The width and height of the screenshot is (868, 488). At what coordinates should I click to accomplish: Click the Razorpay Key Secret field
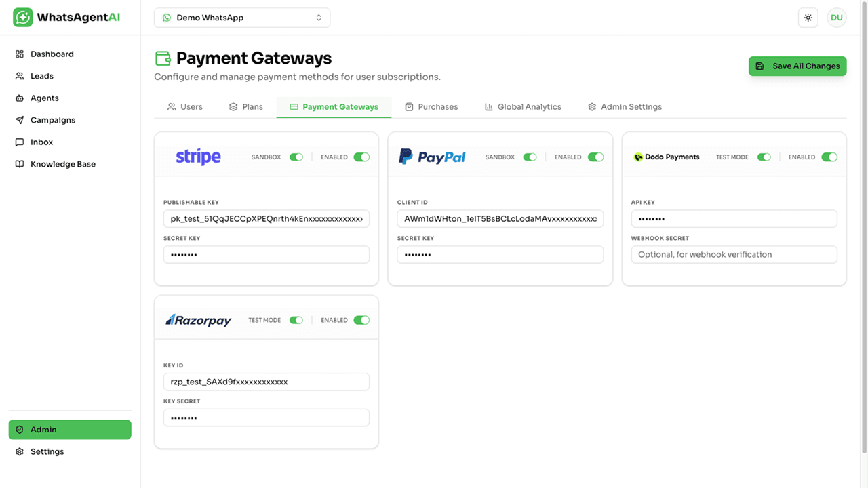(267, 418)
